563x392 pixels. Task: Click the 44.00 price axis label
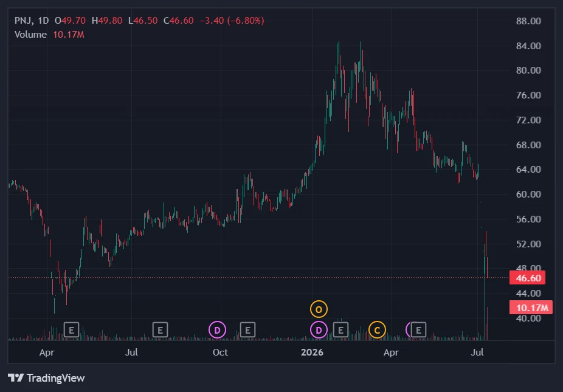(528, 294)
